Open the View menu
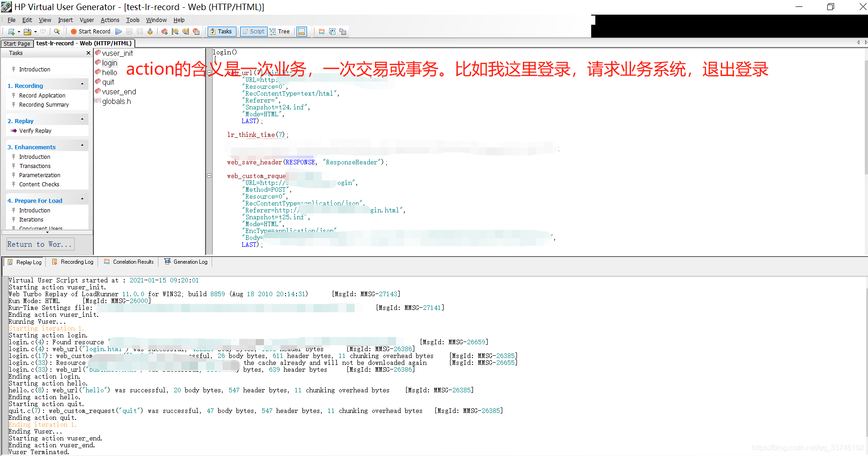The height and width of the screenshot is (456, 868). (45, 20)
